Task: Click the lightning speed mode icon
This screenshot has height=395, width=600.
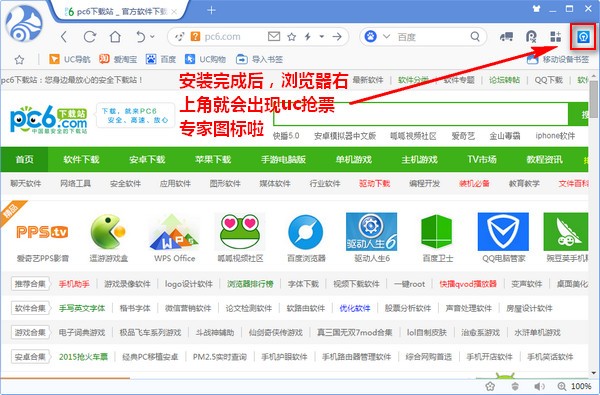Action: tap(308, 37)
